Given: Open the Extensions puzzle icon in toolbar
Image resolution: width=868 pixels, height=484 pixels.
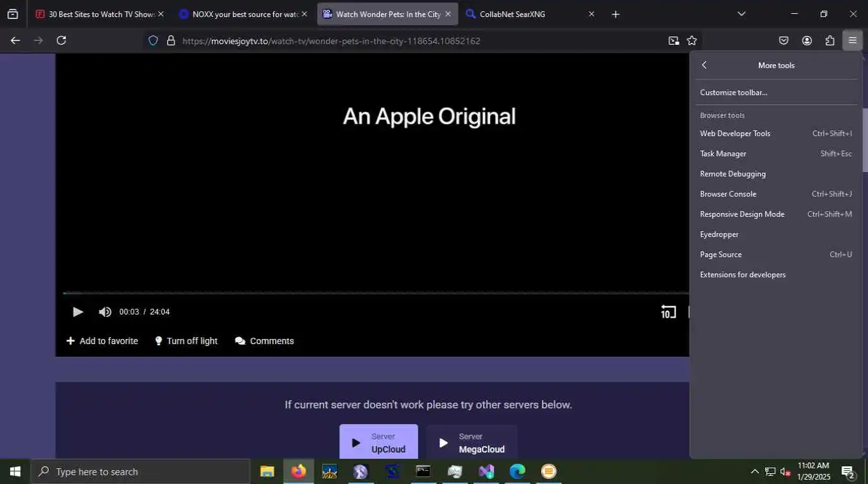Looking at the screenshot, I should [x=830, y=40].
